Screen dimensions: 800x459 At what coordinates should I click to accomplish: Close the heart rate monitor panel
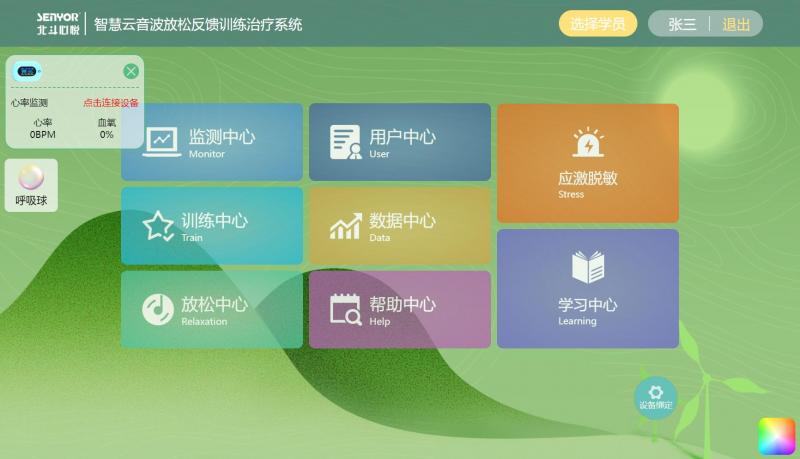(131, 71)
